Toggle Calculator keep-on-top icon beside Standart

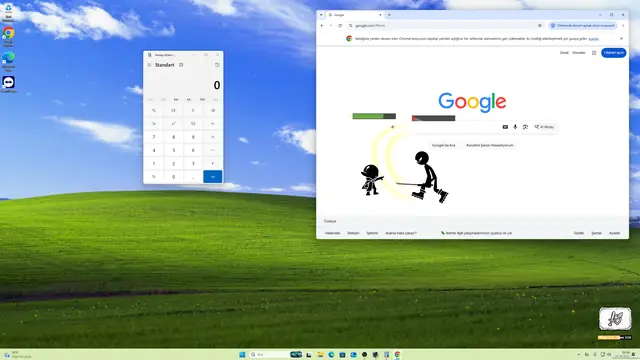[181, 65]
